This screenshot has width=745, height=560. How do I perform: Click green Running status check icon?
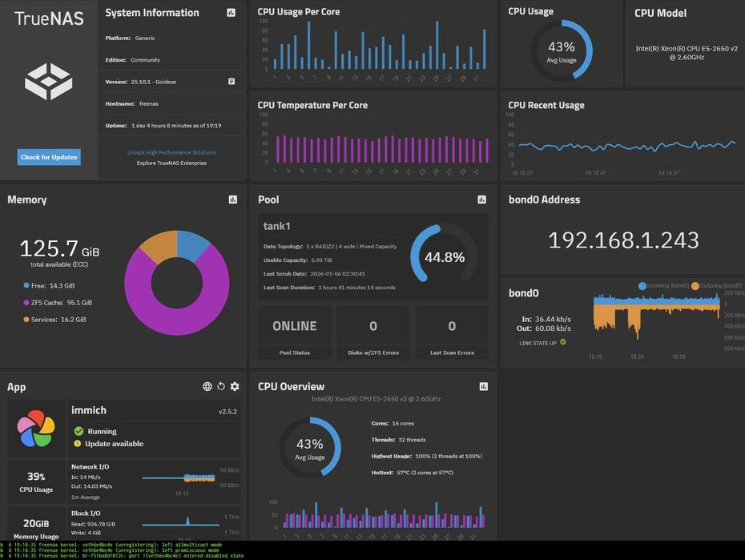79,431
